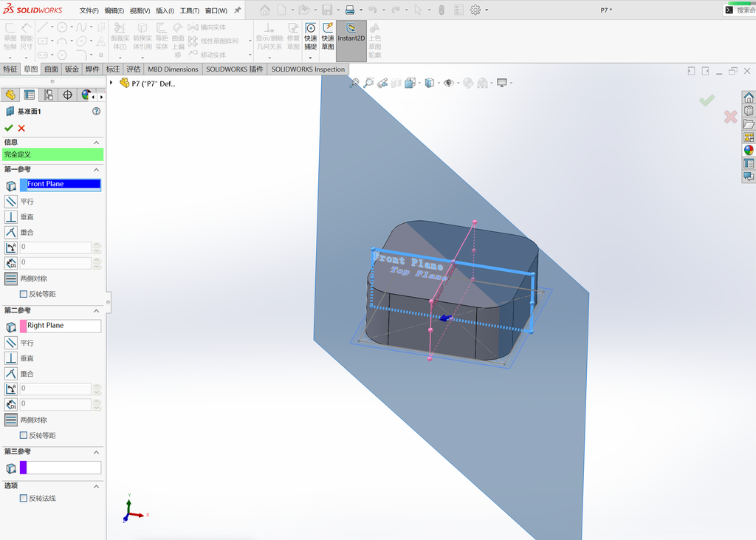Click the 快速捕捉 quick snaps button
Image resolution: width=756 pixels, height=540 pixels.
pyautogui.click(x=311, y=38)
